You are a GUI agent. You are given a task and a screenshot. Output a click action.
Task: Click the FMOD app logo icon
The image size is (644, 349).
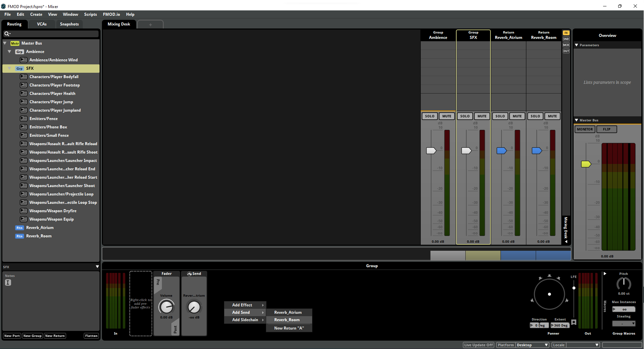(4, 6)
